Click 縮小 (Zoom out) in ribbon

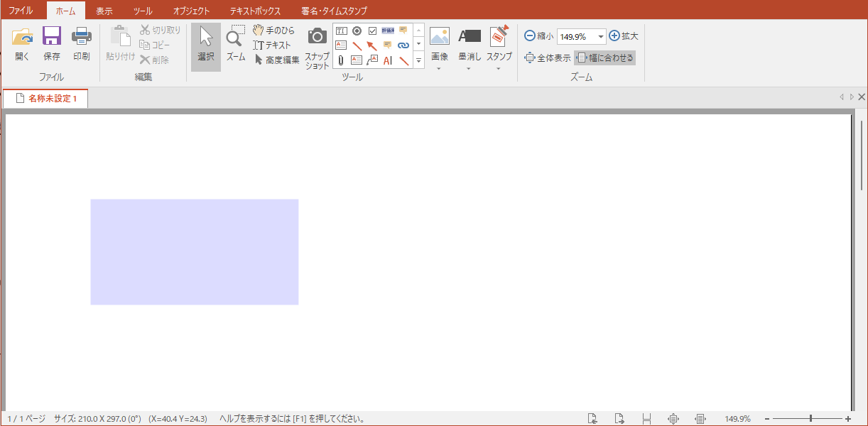[539, 35]
